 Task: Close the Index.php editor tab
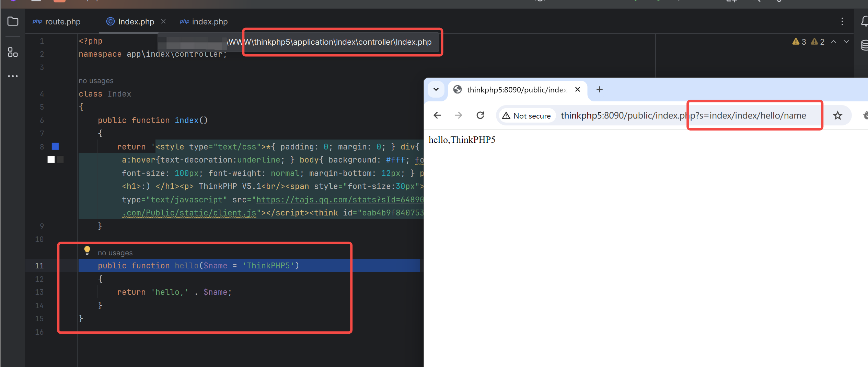(163, 21)
